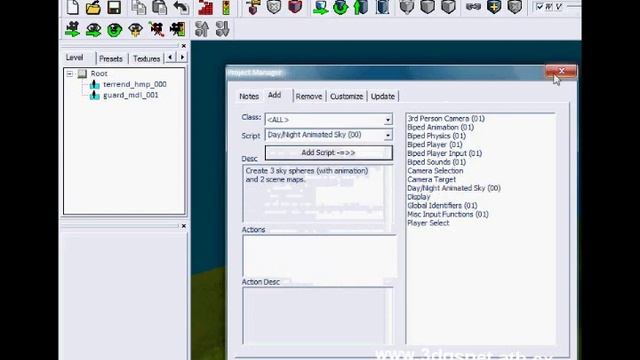Click the Action Desc text area
This screenshot has width=640, height=360.
[x=318, y=316]
